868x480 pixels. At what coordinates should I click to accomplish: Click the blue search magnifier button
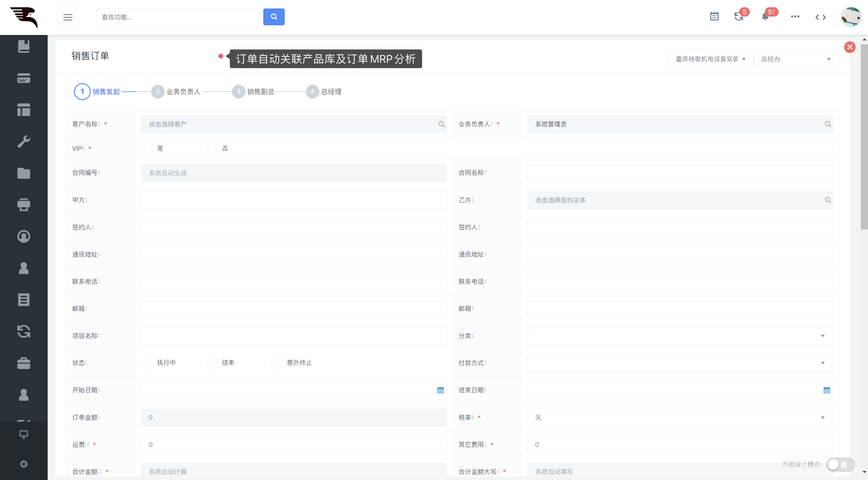point(274,17)
